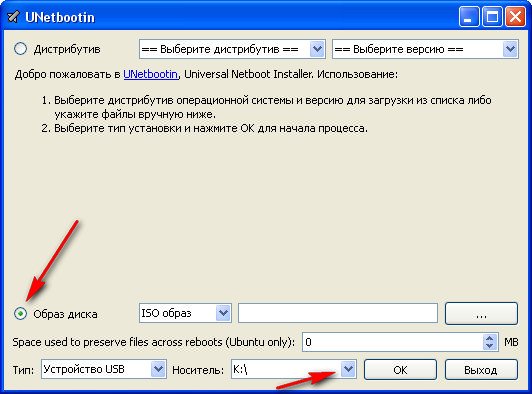
Task: Expand the Носитель drive K:\ dropdown
Action: click(x=294, y=369)
